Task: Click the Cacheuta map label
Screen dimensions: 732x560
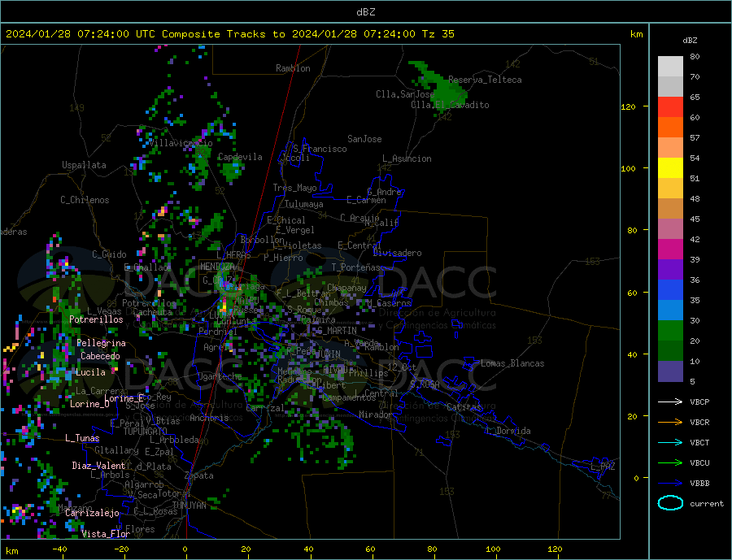Action: click(153, 312)
